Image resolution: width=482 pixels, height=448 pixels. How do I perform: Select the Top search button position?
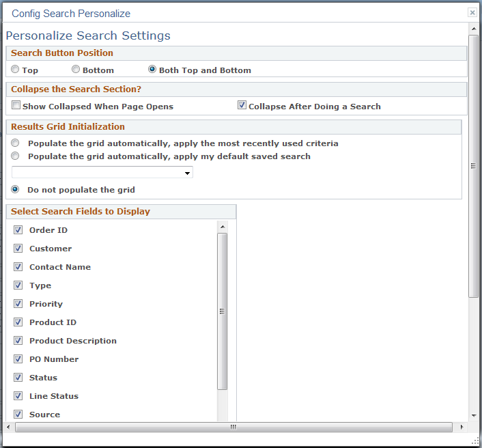point(15,70)
